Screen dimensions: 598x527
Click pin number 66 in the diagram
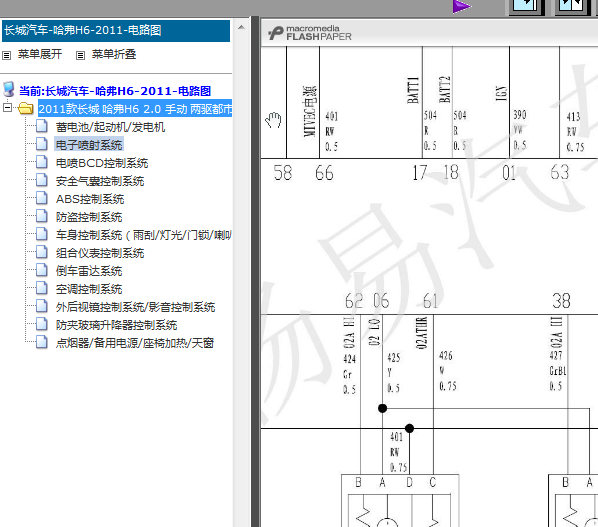(x=324, y=173)
